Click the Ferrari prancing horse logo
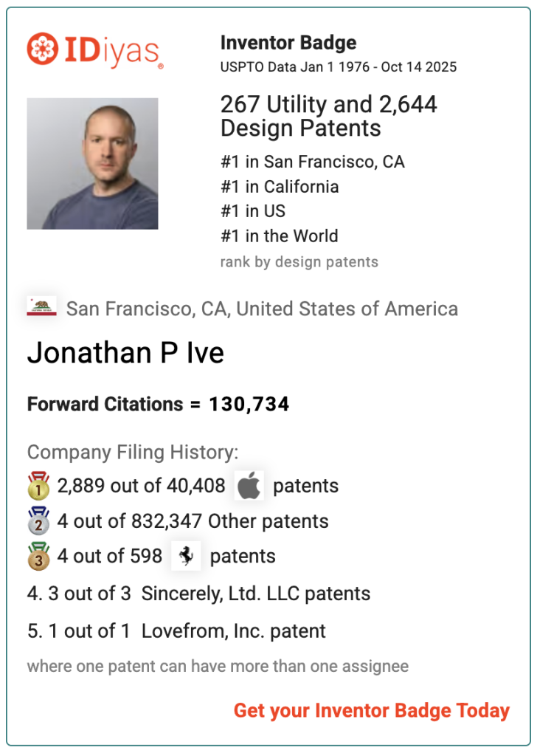This screenshot has width=537, height=756. 186,556
